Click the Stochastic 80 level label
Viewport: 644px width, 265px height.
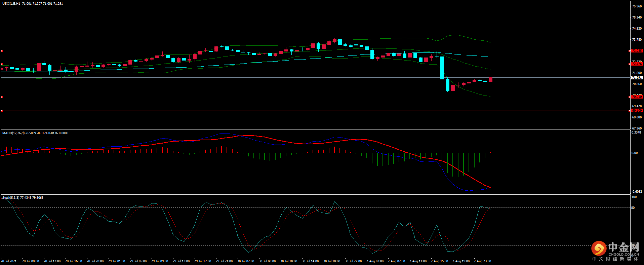pos(633,208)
